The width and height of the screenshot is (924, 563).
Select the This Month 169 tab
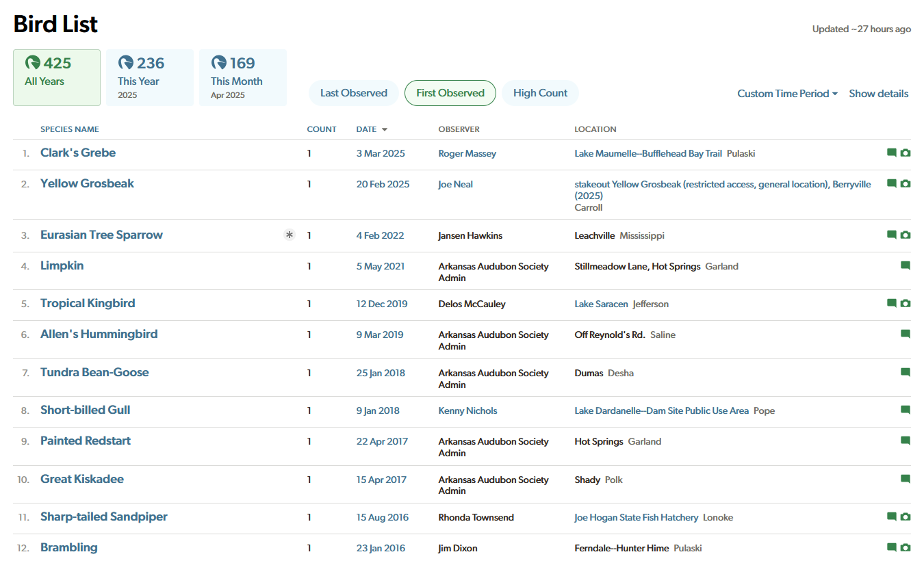[242, 77]
